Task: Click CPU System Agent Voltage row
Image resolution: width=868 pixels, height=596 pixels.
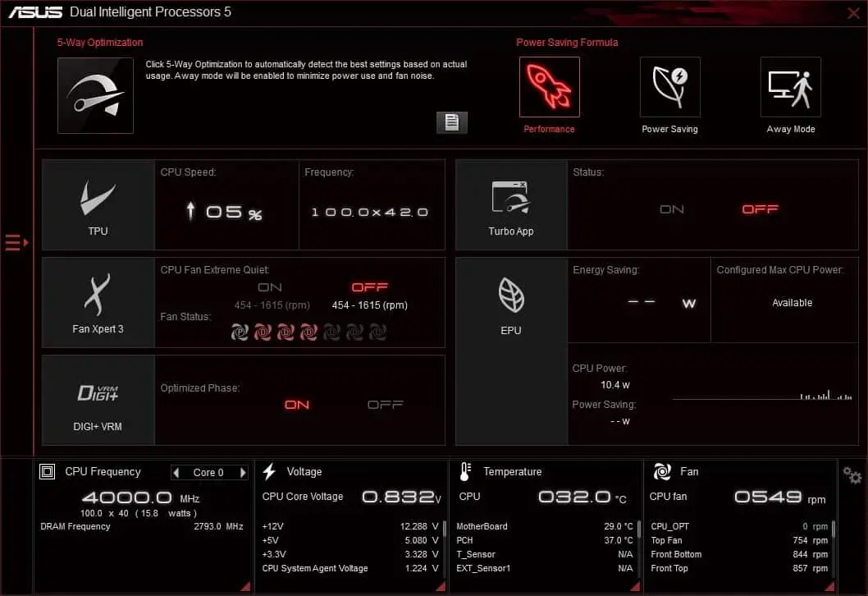Action: coord(349,568)
